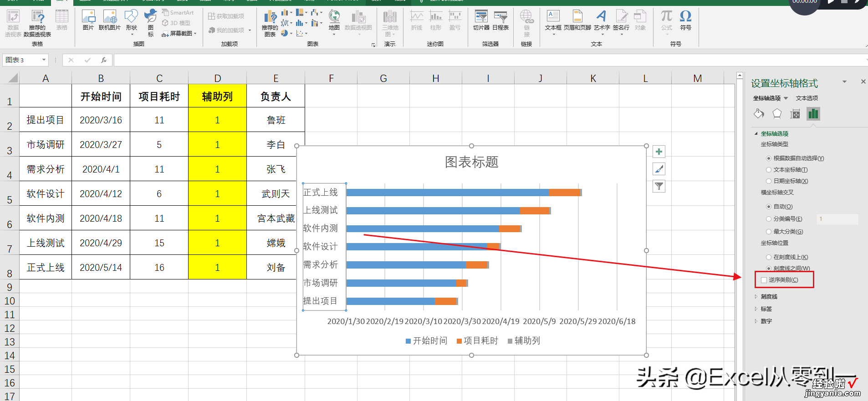Insert a Slicer (切片器)
The height and width of the screenshot is (401, 868).
481,20
